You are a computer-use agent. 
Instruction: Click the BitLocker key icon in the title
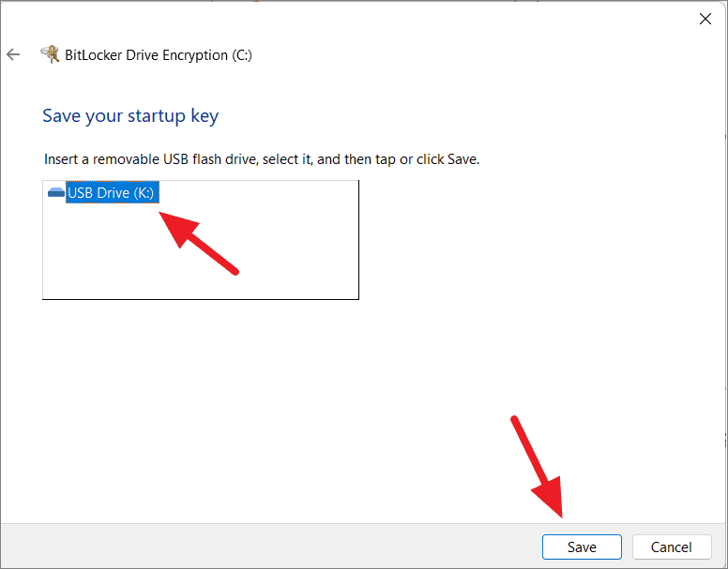click(50, 54)
